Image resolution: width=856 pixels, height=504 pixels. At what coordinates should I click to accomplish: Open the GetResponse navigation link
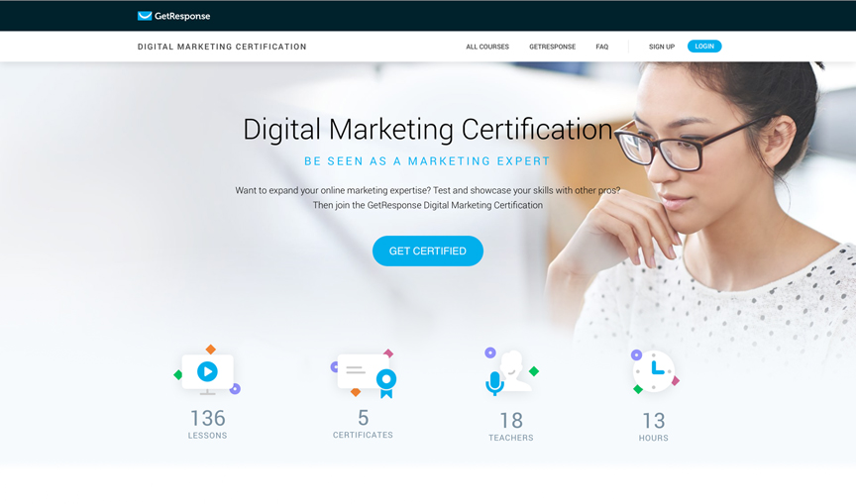[x=552, y=47]
